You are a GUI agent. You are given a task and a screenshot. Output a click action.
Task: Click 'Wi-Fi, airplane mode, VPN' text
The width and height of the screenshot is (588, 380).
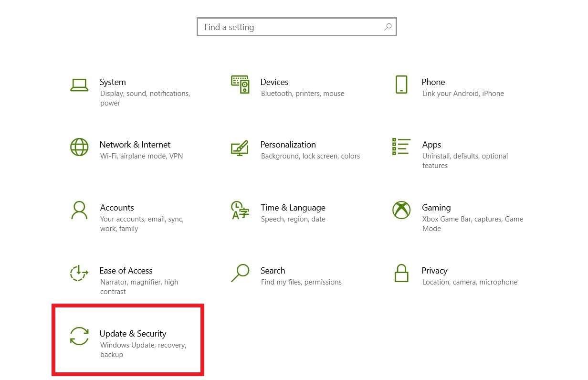(141, 156)
